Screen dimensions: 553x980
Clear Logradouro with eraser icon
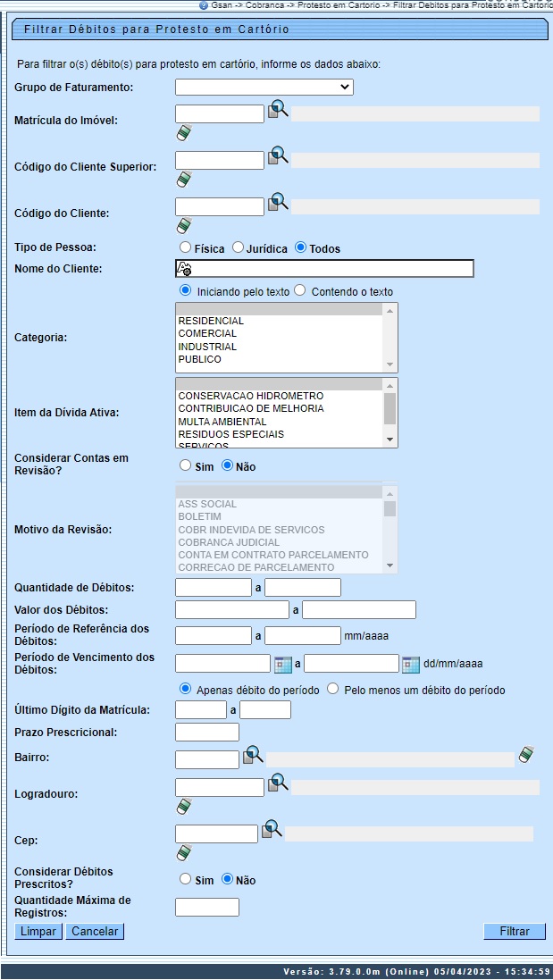click(x=184, y=807)
